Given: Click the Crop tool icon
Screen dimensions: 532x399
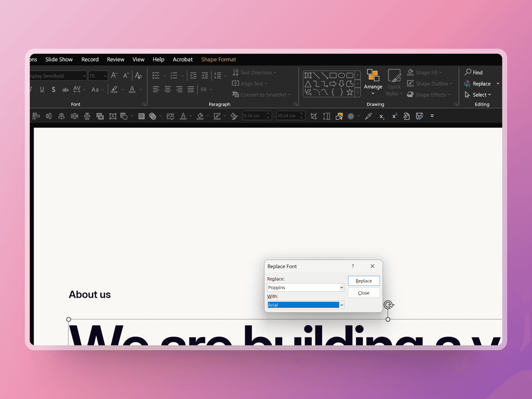Looking at the screenshot, I should [x=314, y=116].
